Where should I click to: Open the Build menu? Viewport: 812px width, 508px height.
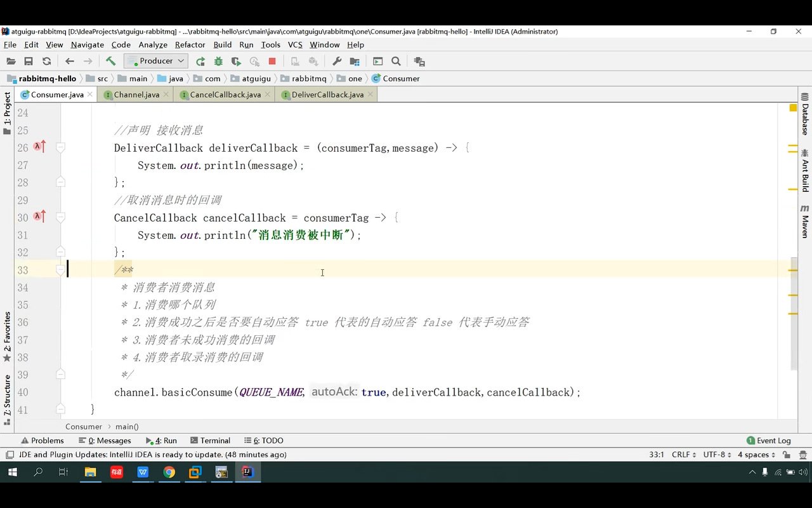point(223,44)
